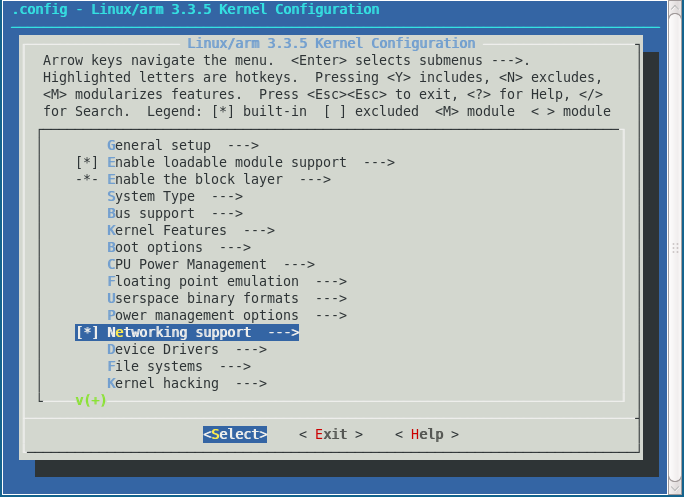This screenshot has width=684, height=497.
Task: Open the File systems submenu
Action: (179, 367)
